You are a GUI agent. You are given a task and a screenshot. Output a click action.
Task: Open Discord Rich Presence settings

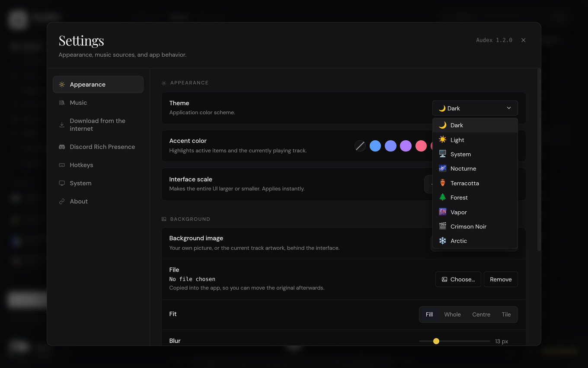tap(98, 147)
